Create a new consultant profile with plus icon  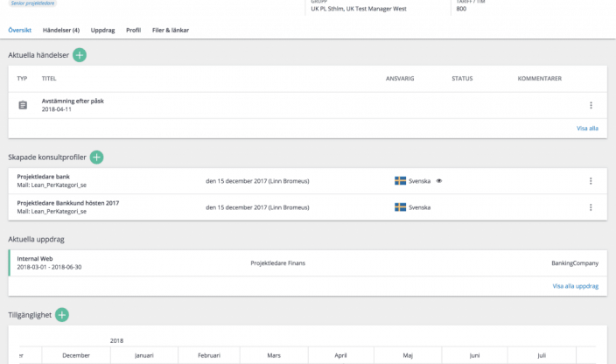[x=96, y=157]
